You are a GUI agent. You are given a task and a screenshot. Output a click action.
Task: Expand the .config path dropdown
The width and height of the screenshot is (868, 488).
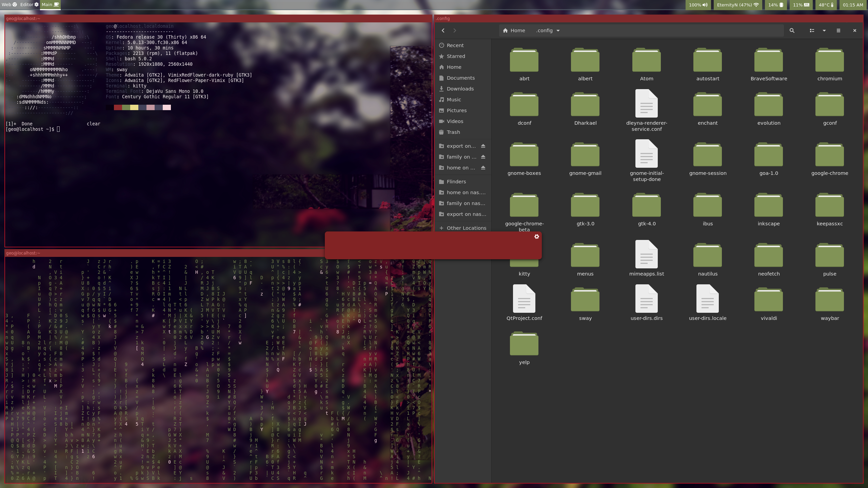point(558,30)
